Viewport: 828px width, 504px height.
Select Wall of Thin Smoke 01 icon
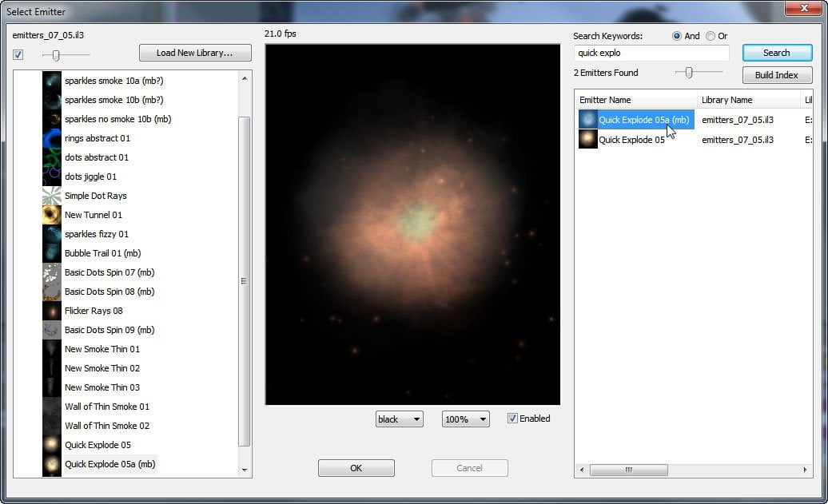click(52, 407)
